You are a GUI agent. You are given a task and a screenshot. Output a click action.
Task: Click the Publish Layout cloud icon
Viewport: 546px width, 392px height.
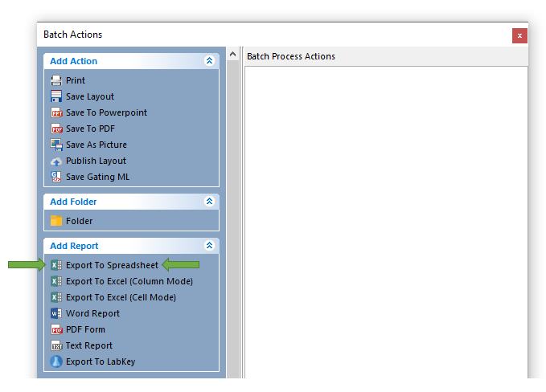56,161
